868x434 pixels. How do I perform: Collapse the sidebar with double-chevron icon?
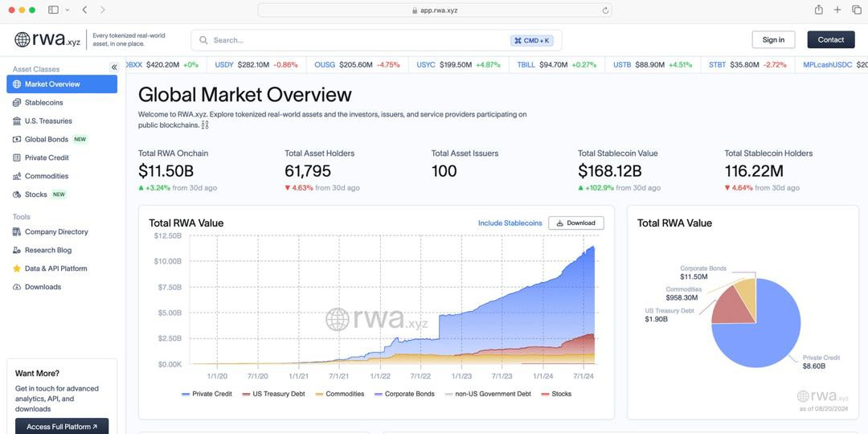114,68
